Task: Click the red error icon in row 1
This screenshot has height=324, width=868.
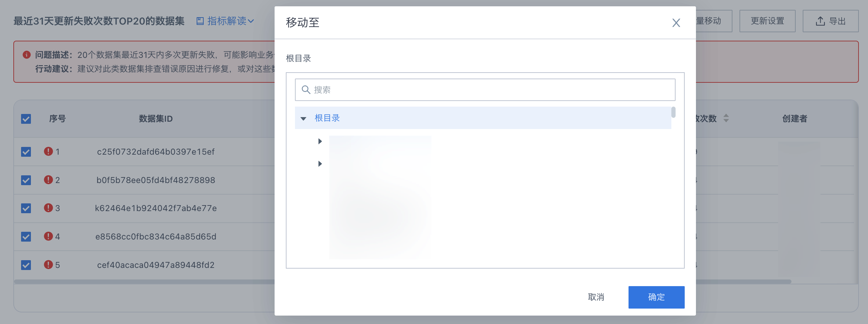Action: 48,151
